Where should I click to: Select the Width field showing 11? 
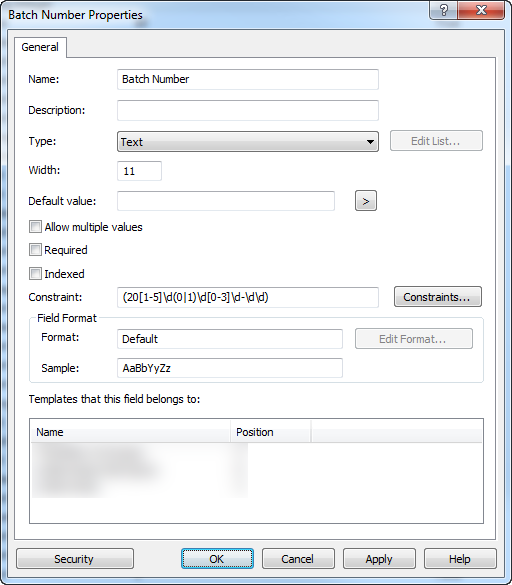pos(139,171)
